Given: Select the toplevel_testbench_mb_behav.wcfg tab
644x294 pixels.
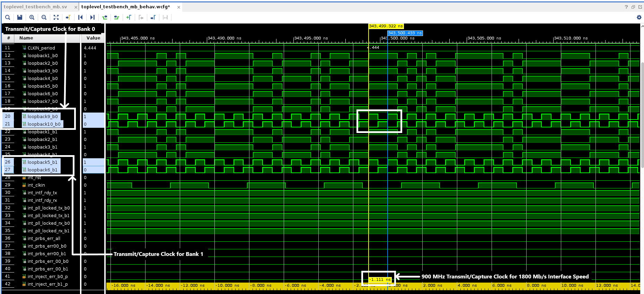Looking at the screenshot, I should click(125, 7).
